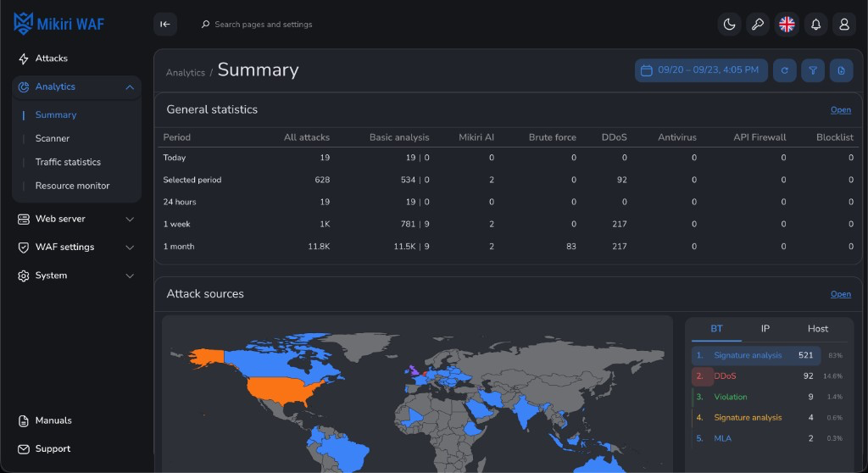This screenshot has height=473, width=868.
Task: Collapse the sidebar with arrow button
Action: point(165,25)
